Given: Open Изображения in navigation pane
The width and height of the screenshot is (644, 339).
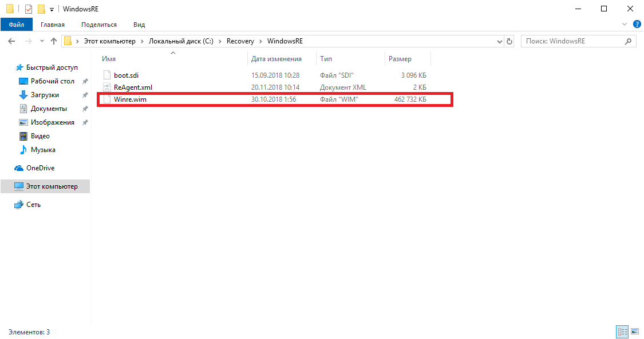Looking at the screenshot, I should pos(53,122).
